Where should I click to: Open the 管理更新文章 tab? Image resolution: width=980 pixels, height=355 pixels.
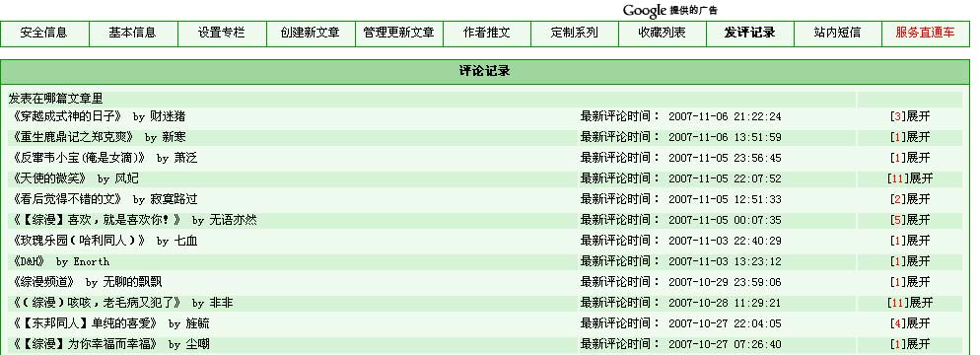coord(398,33)
